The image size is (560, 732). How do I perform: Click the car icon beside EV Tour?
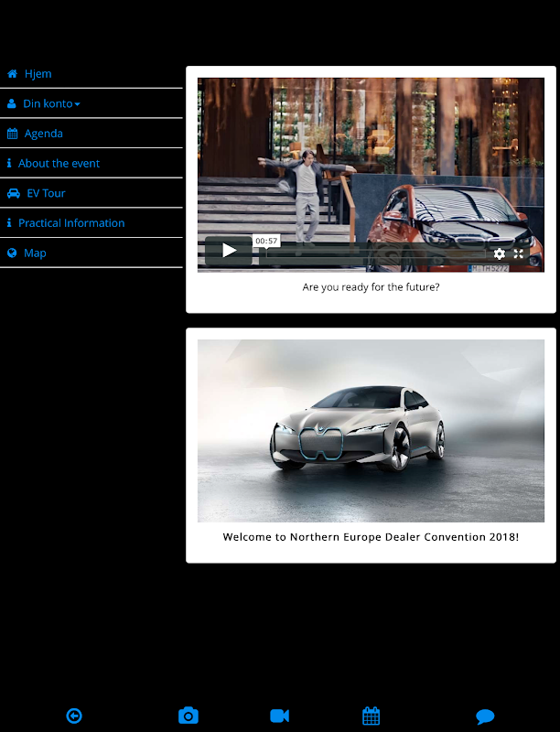tap(14, 193)
